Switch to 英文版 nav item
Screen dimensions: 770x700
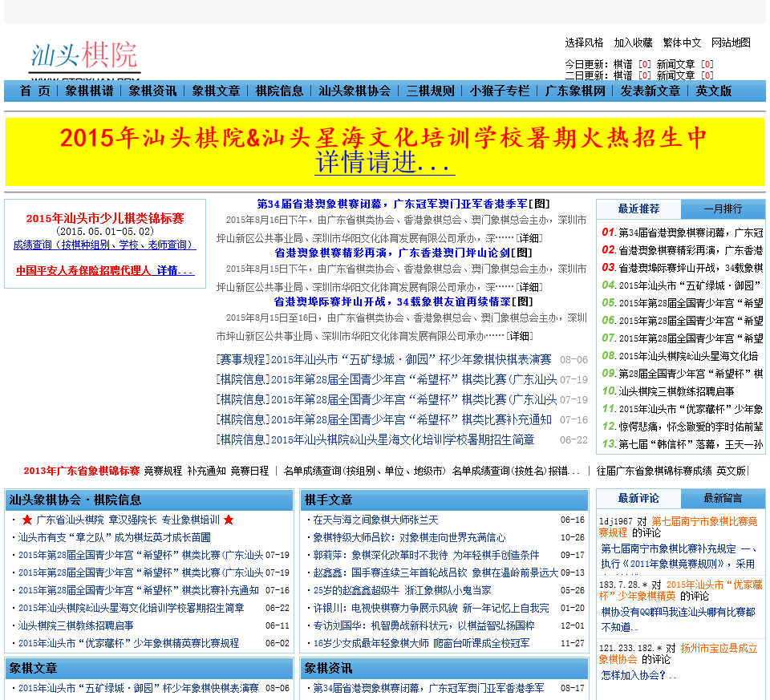pyautogui.click(x=713, y=91)
